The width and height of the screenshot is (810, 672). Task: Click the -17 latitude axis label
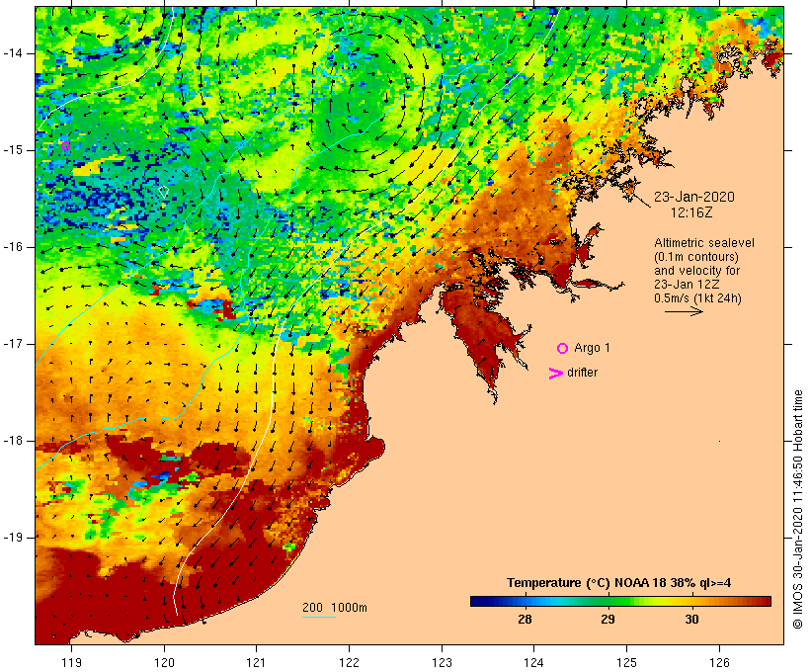13,344
